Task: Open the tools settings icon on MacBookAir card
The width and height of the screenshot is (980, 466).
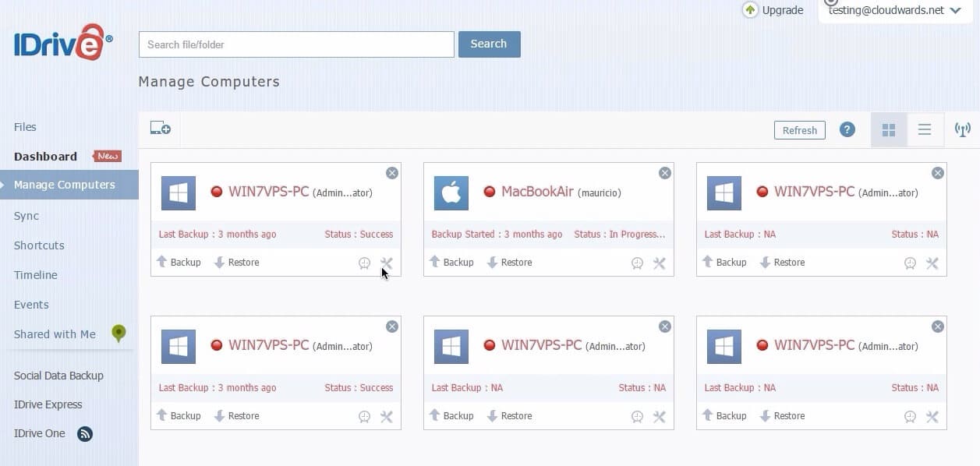Action: (660, 263)
